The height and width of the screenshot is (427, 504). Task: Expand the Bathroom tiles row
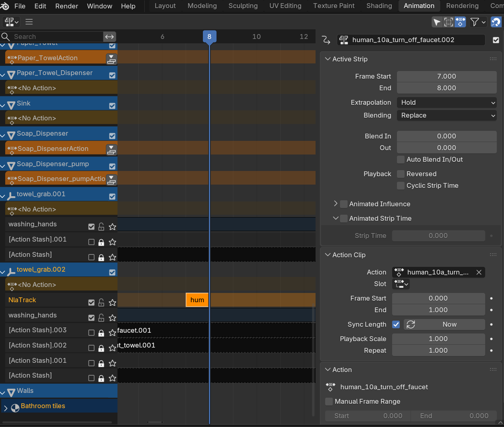tap(6, 408)
